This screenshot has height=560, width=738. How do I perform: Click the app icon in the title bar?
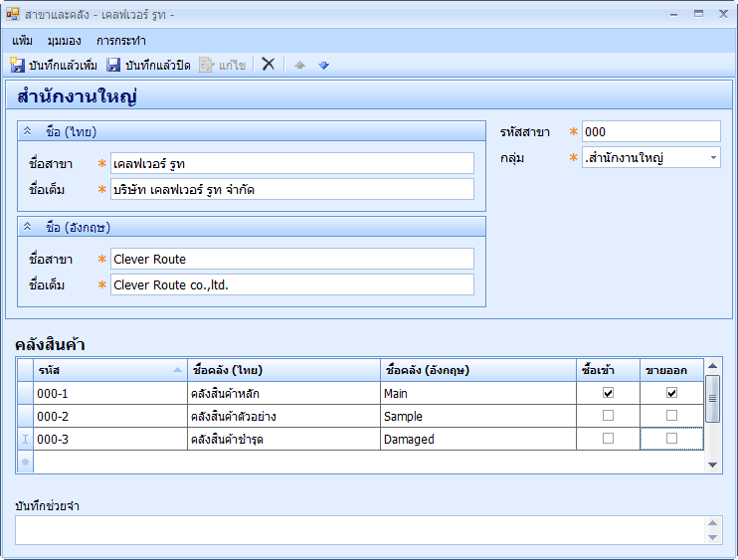13,14
